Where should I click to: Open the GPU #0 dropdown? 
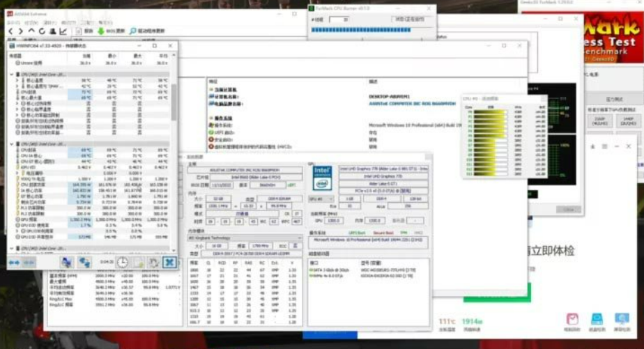click(321, 199)
